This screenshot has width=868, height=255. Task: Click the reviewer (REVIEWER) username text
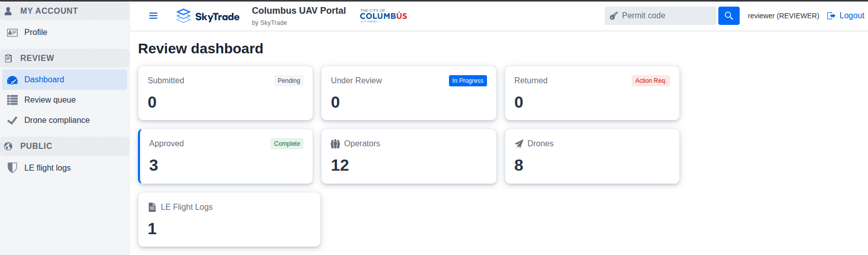783,16
